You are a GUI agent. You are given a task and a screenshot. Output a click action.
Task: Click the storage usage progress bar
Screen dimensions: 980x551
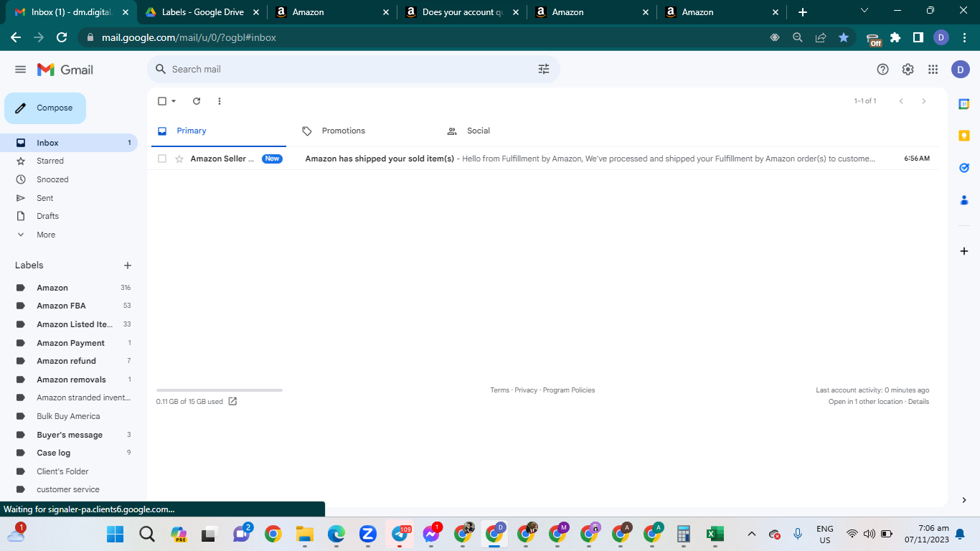coord(220,390)
